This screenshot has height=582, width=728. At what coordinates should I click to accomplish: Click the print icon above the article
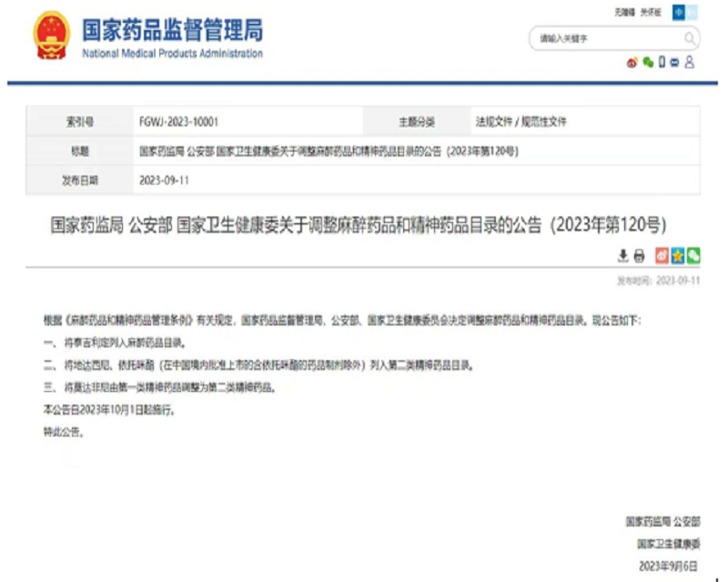coord(639,256)
